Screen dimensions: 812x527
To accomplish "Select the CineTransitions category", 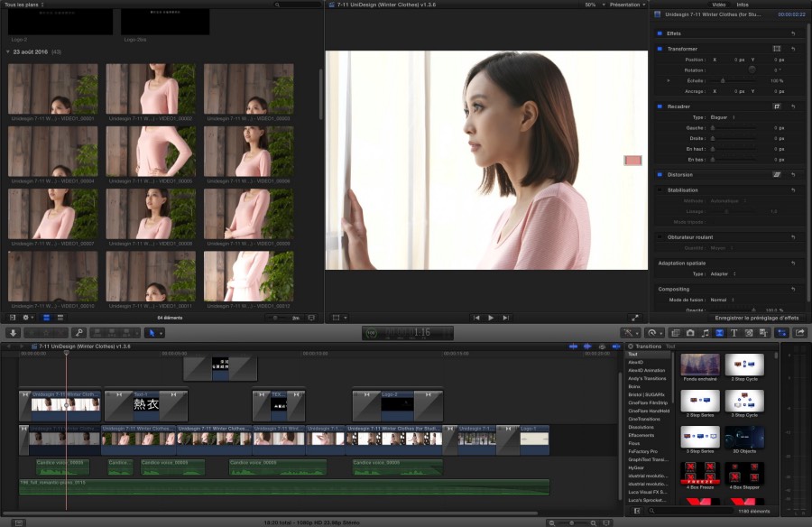I will click(649, 420).
